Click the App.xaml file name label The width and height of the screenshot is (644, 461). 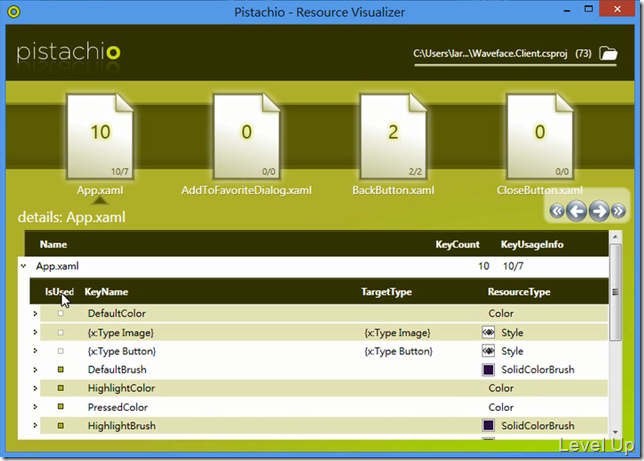[x=100, y=190]
